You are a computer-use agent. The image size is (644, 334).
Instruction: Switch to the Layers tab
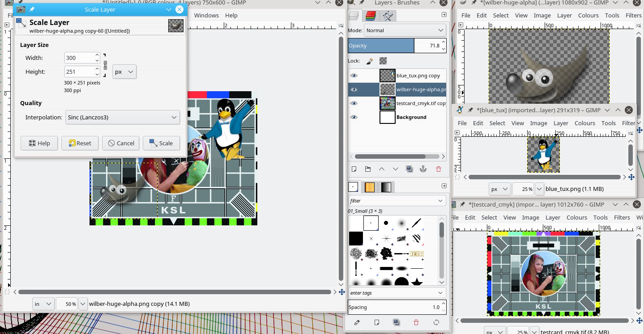click(354, 16)
